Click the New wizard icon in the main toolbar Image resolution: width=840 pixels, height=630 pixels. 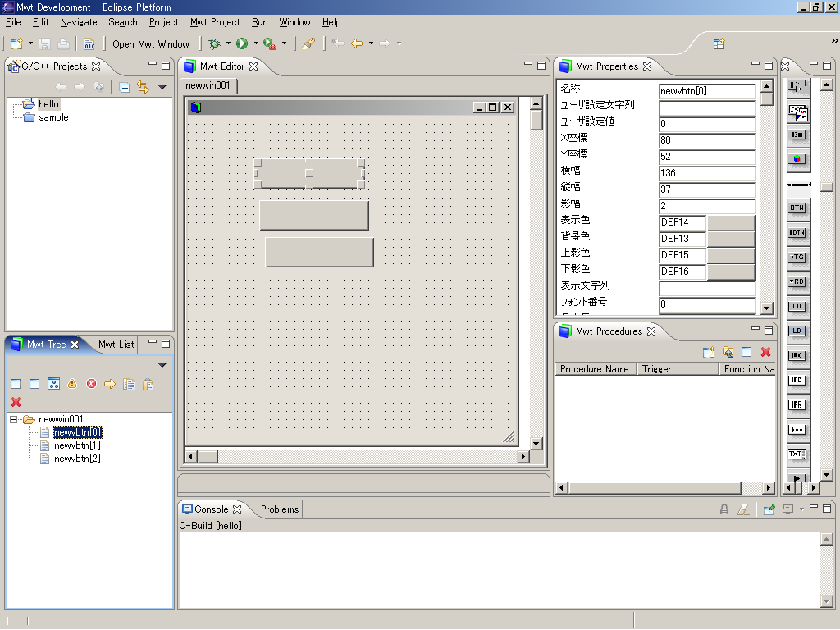(x=16, y=43)
